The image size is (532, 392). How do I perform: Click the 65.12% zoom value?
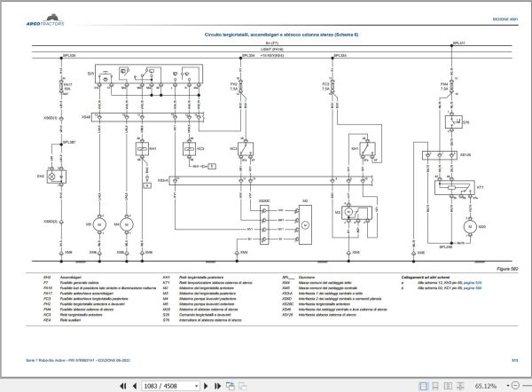[x=486, y=386]
